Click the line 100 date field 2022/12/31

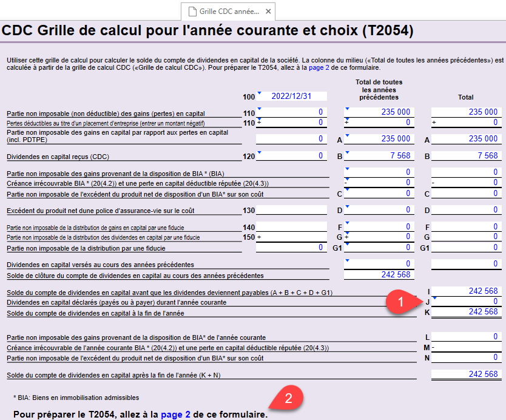291,97
